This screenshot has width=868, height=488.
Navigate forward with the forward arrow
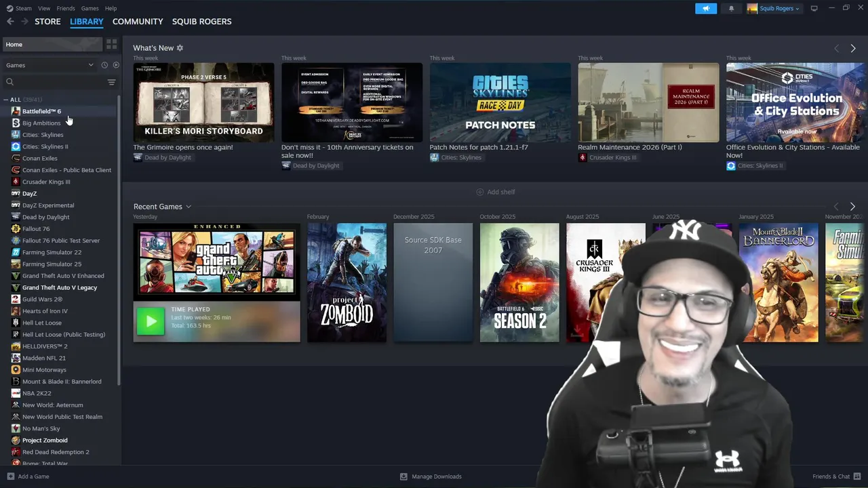pos(24,22)
